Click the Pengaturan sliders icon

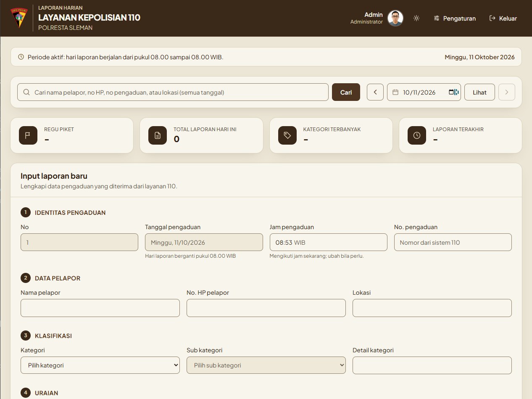(437, 18)
